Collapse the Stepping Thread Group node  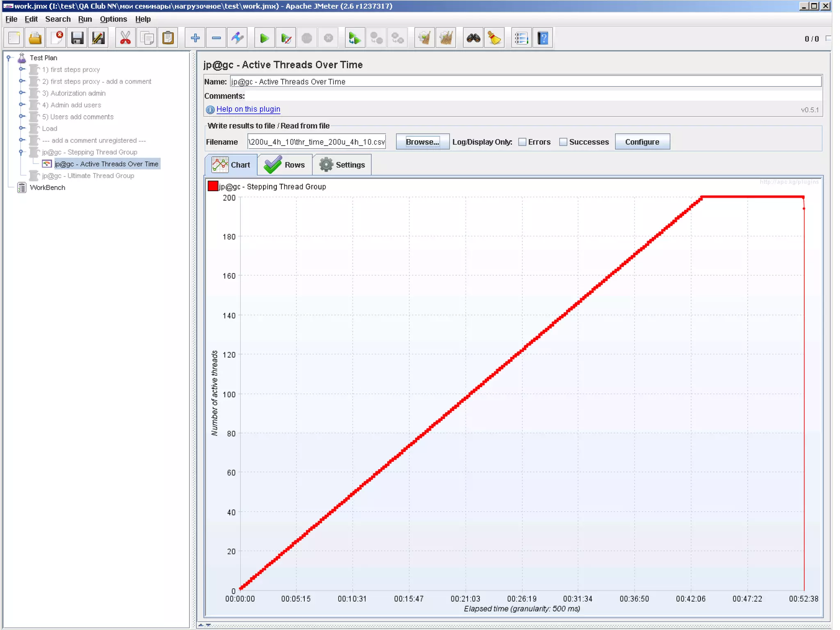(21, 152)
